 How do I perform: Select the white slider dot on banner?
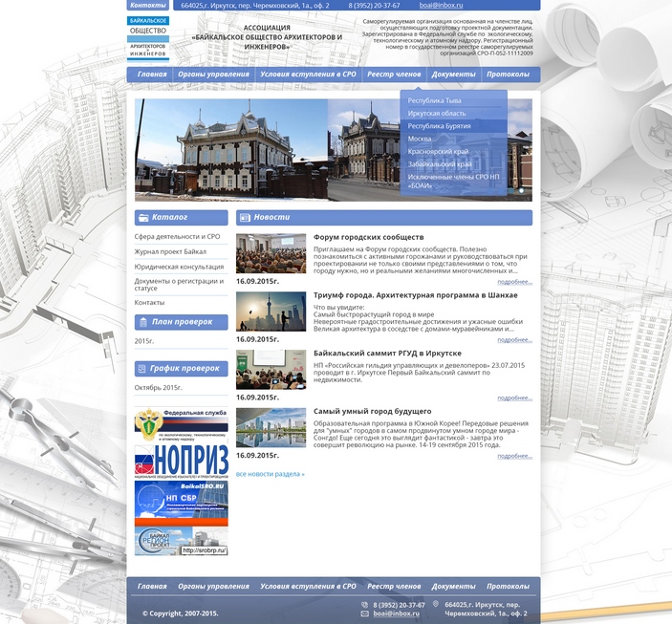click(521, 190)
